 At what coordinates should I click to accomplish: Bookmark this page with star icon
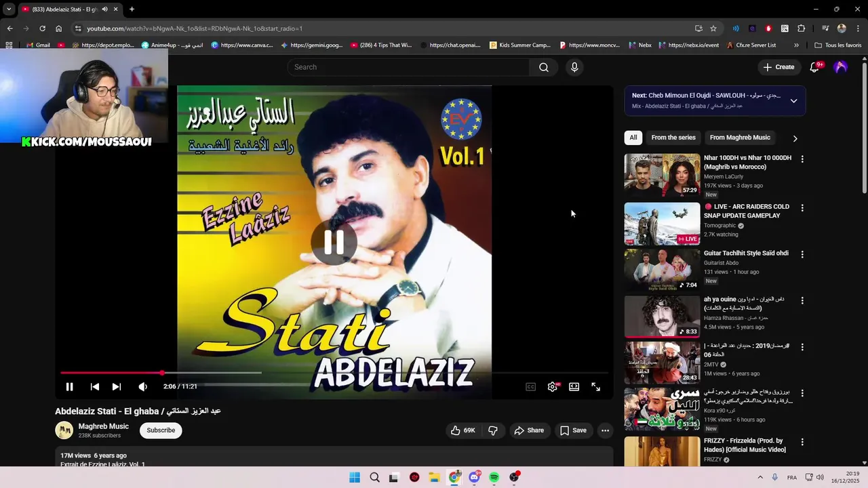pos(713,28)
